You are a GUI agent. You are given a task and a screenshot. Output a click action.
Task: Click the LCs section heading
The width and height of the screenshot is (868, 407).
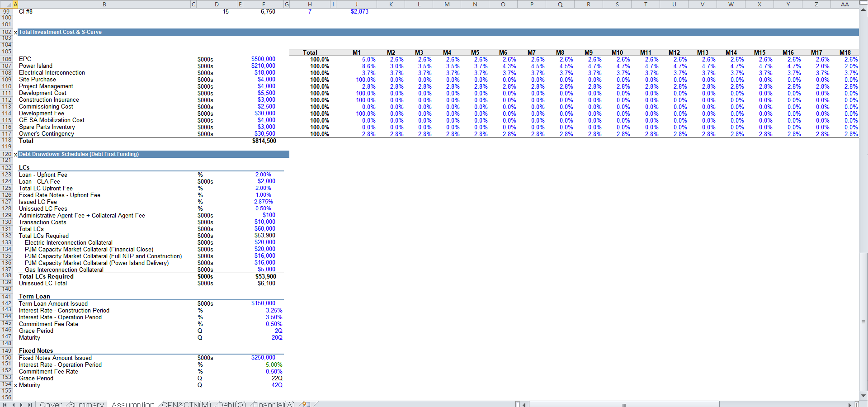pyautogui.click(x=24, y=168)
